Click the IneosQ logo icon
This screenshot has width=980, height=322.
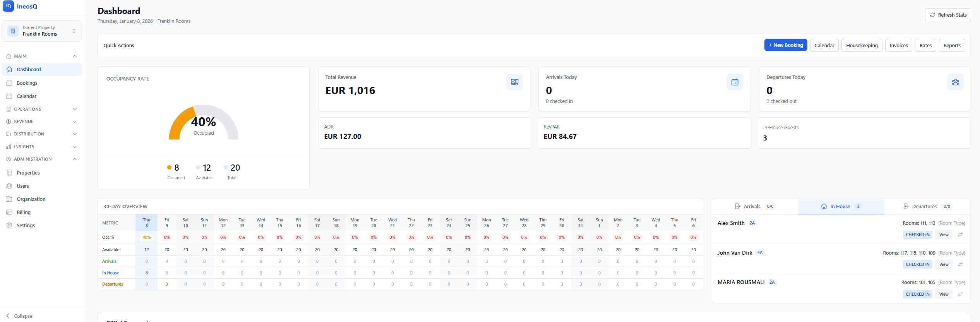(9, 6)
